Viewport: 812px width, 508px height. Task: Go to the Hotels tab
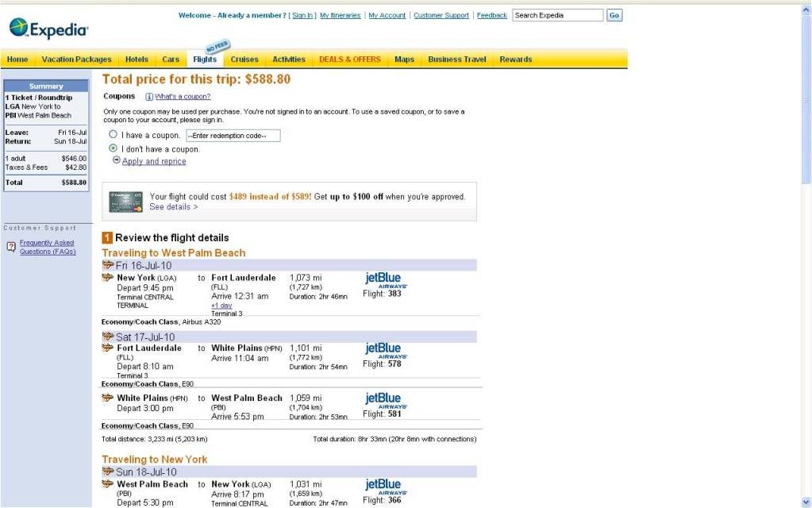(137, 60)
